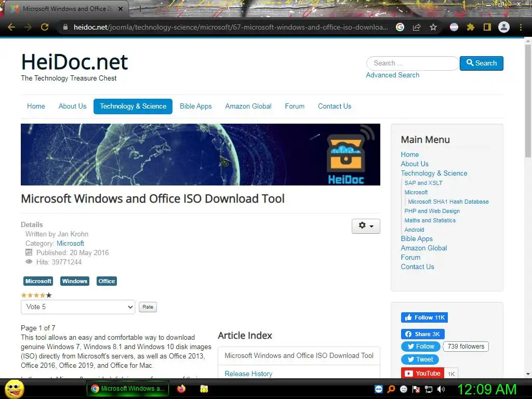This screenshot has width=532, height=399.
Task: Open the file explorer taskbar icon
Action: (x=204, y=389)
